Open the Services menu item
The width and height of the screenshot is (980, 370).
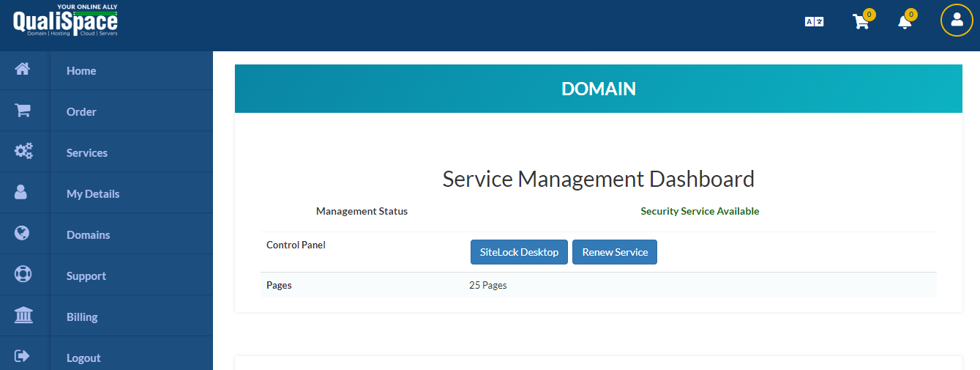pos(87,153)
